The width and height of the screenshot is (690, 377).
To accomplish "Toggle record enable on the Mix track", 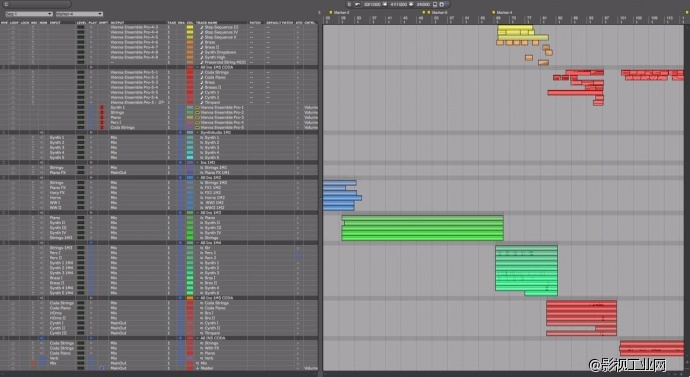I will (x=33, y=363).
